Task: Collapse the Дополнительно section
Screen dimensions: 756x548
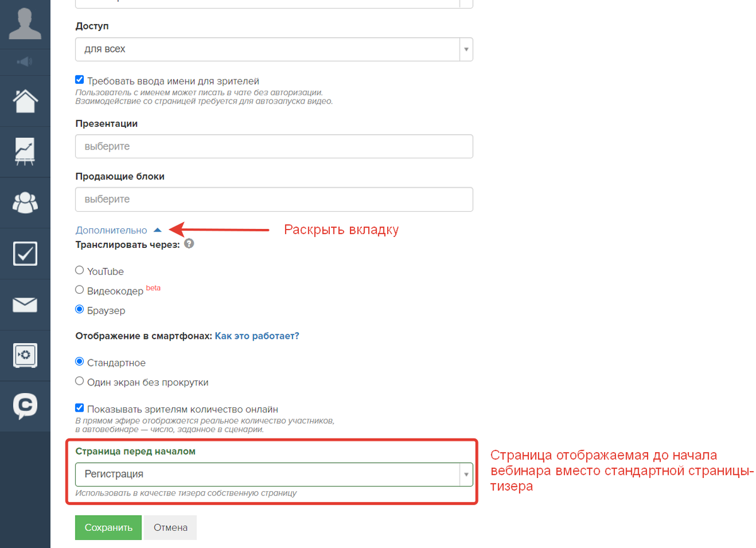Action: (119, 230)
